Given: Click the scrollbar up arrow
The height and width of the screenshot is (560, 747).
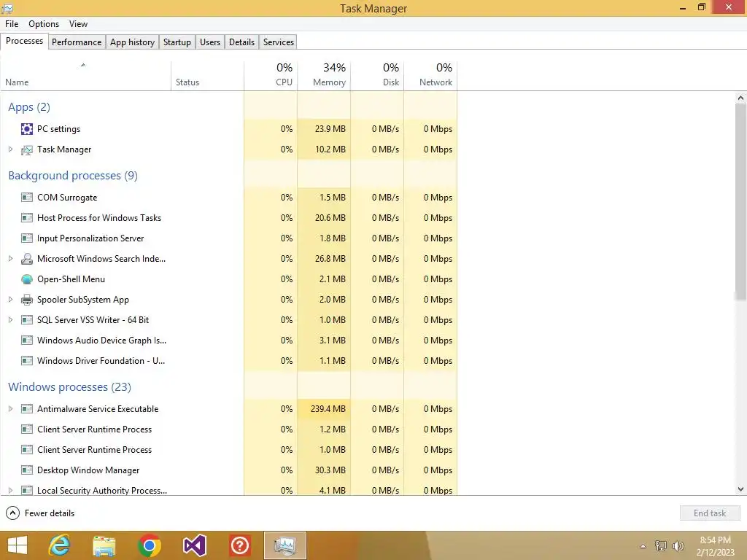Looking at the screenshot, I should tap(740, 98).
